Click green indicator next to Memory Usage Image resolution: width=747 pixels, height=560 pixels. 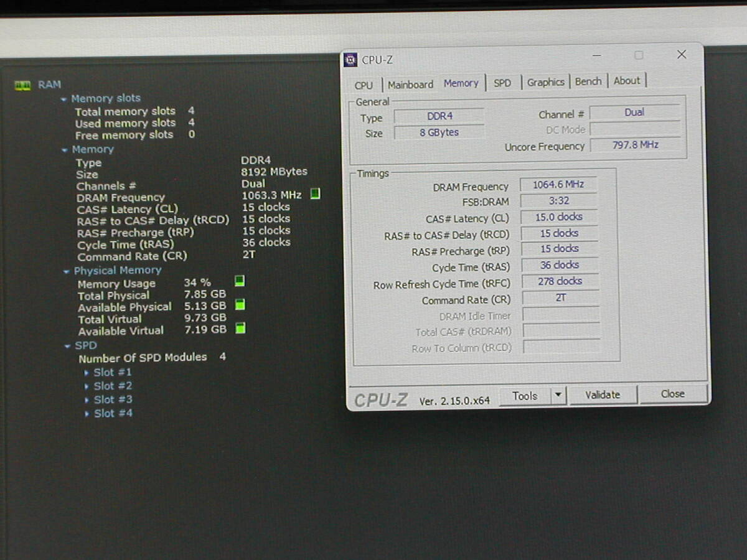(240, 281)
